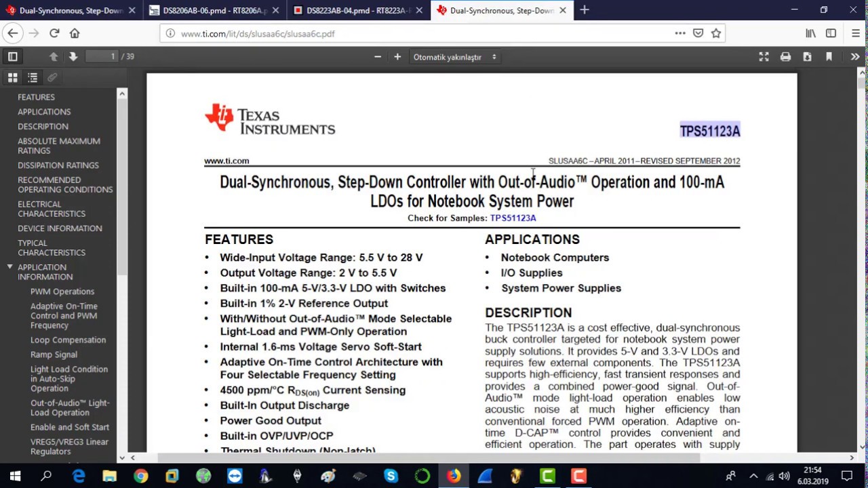Switch to presentation mode icon
This screenshot has width=868, height=488.
click(x=764, y=57)
